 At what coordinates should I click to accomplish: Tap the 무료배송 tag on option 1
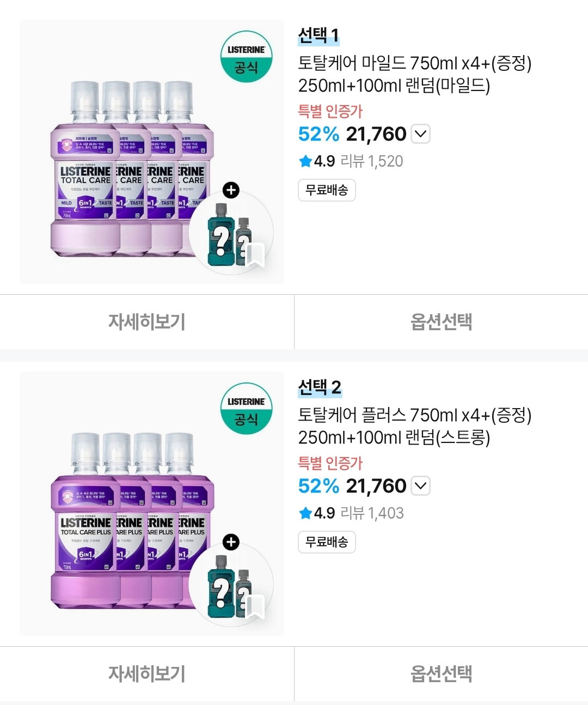pos(327,190)
